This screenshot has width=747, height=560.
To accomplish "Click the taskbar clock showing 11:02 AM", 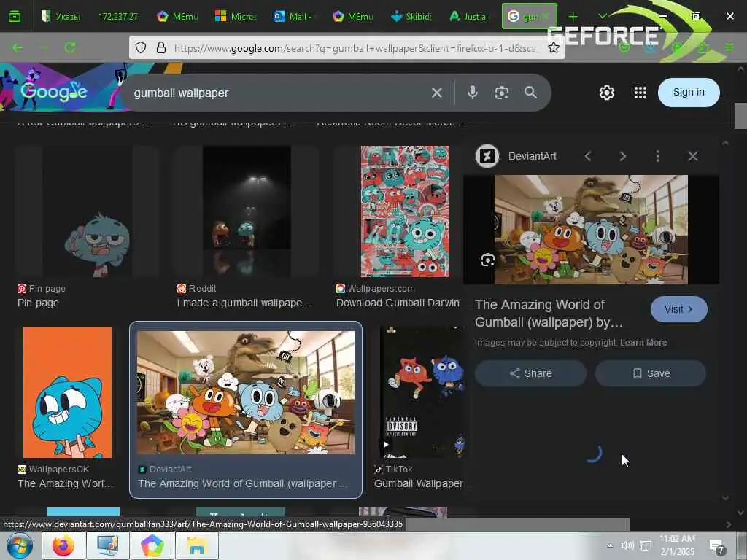I will click(x=678, y=545).
